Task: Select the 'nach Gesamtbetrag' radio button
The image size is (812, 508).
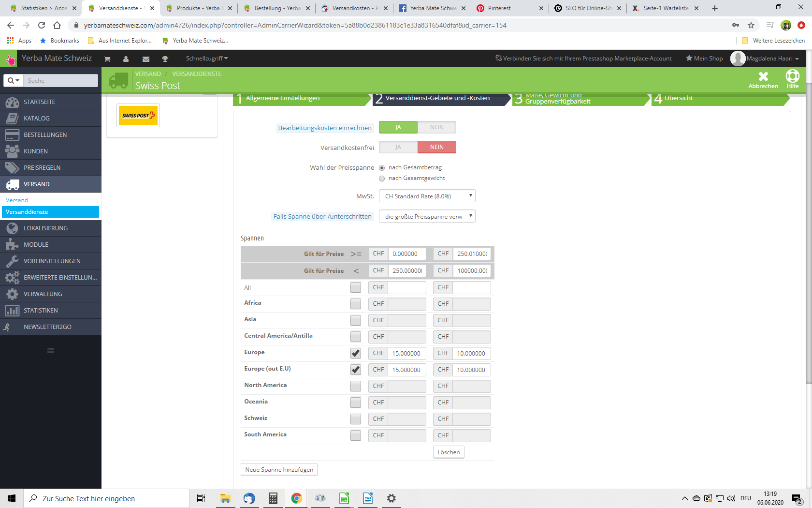Action: pos(382,168)
